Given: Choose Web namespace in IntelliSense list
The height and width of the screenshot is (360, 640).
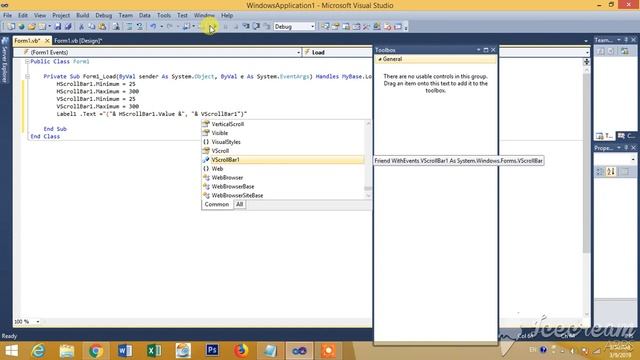Looking at the screenshot, I should (x=283, y=169).
